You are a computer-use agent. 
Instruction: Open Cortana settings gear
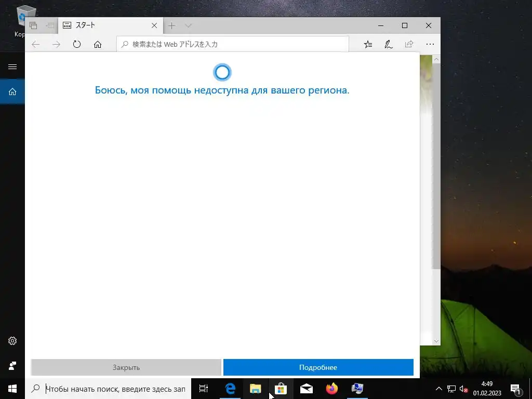(x=12, y=341)
